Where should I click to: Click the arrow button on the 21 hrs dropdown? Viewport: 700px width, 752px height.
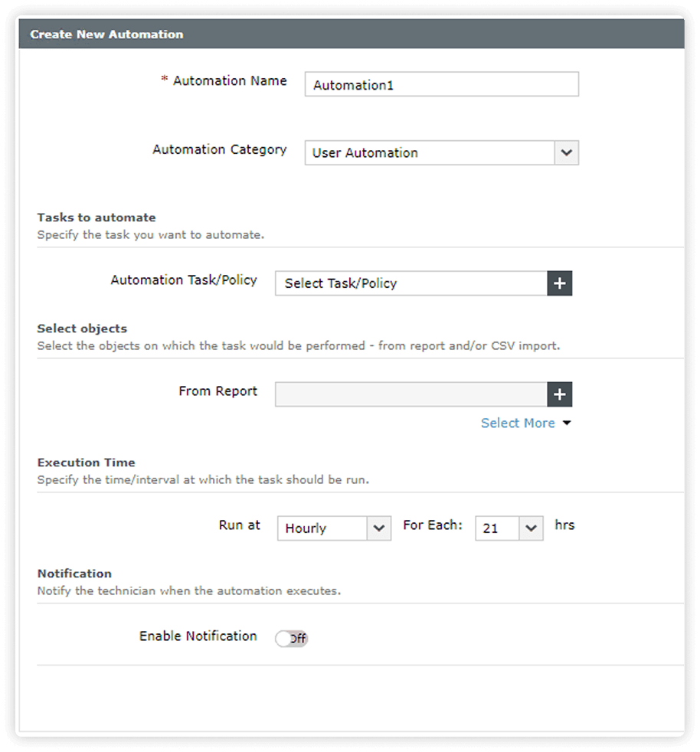[x=531, y=528]
